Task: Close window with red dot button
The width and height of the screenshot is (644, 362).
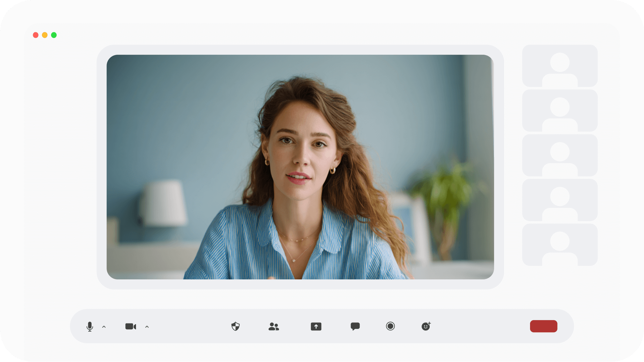Action: point(36,35)
